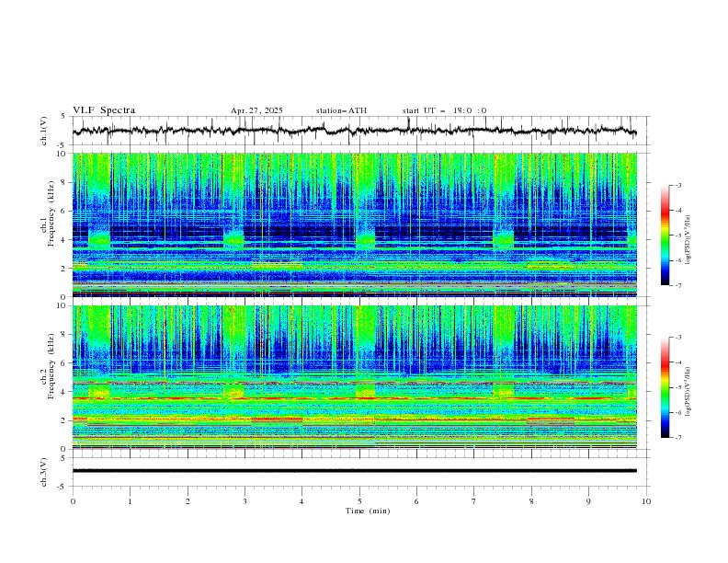The height and width of the screenshot is (563, 728).
Task: Select the date text "Apr. 27, 2025"
Action: point(256,110)
